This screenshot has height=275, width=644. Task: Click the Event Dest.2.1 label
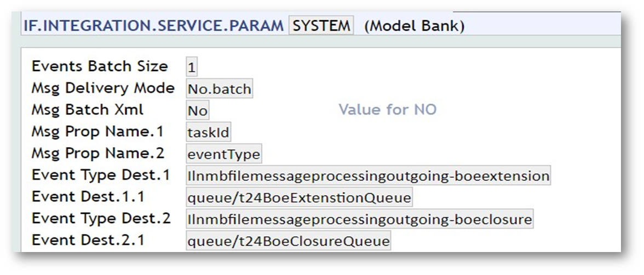(x=88, y=240)
